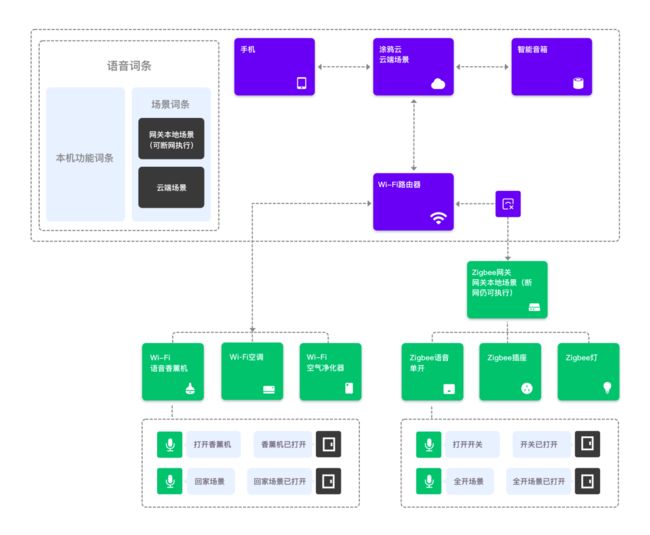Select the Zigbee语音单开 card title

pyautogui.click(x=429, y=363)
